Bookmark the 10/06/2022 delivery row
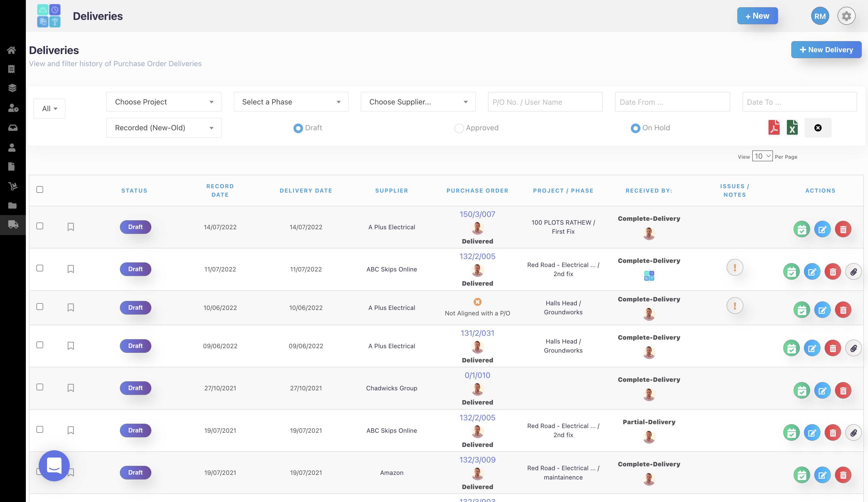 (71, 307)
